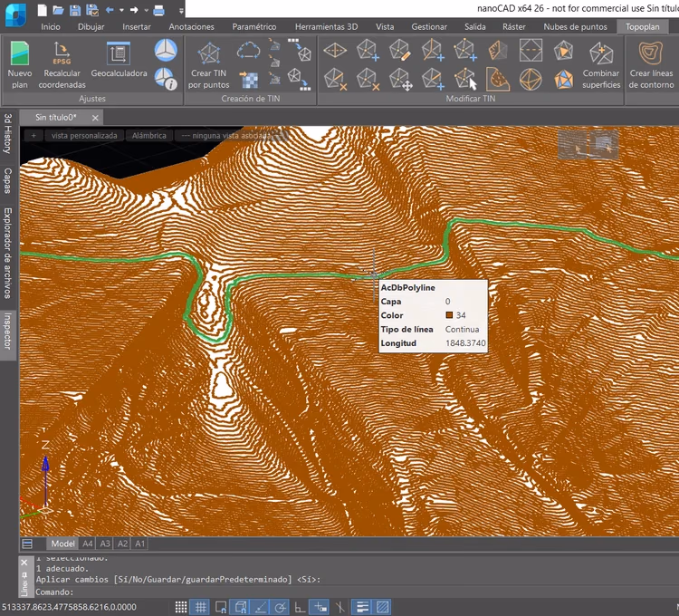
Task: Click the checkered raster-to-TIN icon
Action: [x=249, y=80]
